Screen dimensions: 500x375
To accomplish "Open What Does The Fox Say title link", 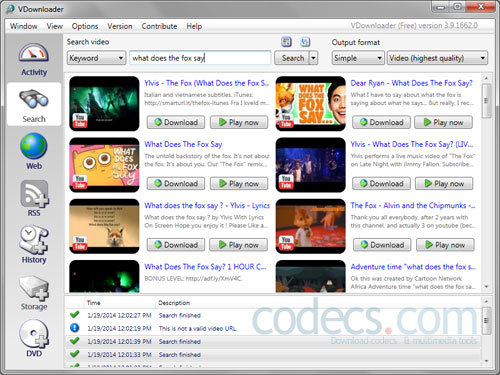I will (x=183, y=144).
